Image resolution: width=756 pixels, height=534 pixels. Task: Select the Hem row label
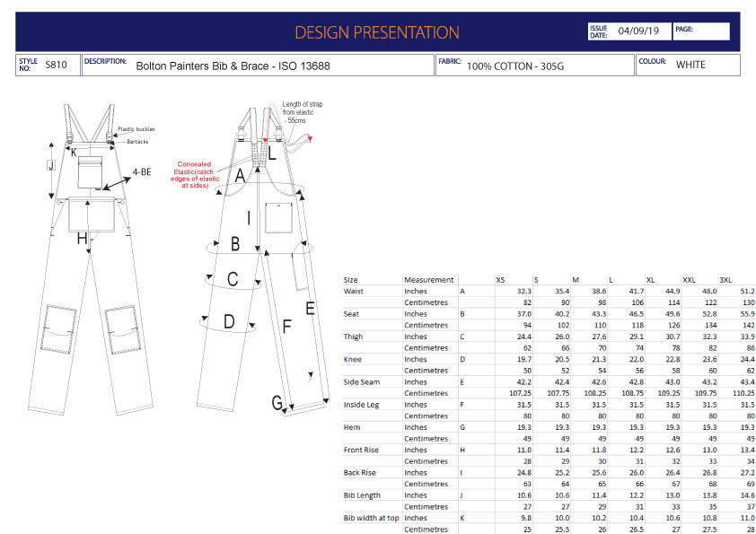351,427
